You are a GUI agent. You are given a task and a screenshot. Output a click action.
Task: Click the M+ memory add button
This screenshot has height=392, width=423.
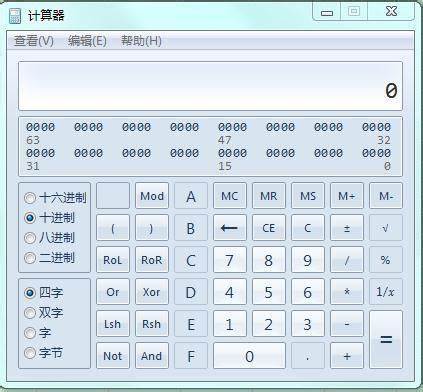[x=347, y=196]
